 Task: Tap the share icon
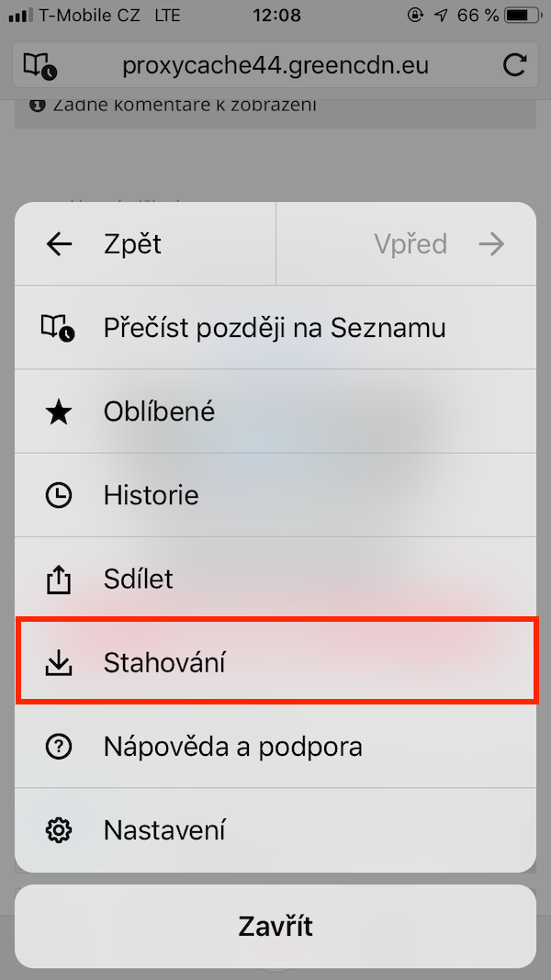tap(59, 579)
